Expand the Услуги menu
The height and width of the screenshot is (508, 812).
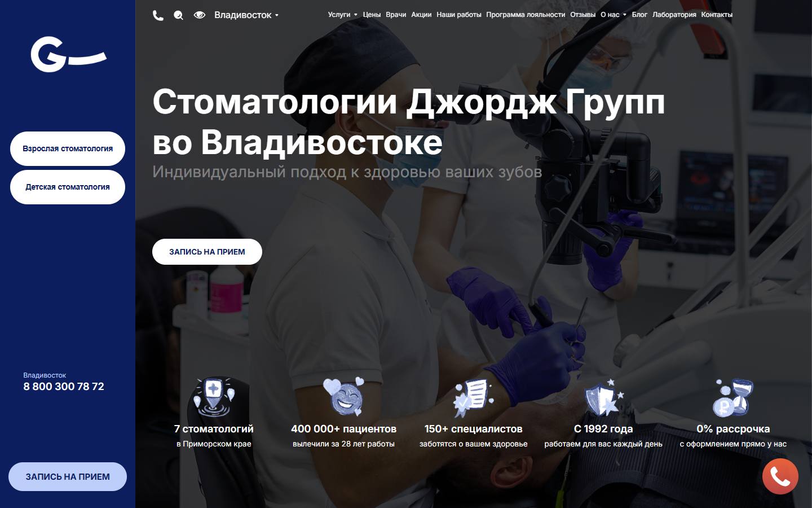tap(342, 15)
